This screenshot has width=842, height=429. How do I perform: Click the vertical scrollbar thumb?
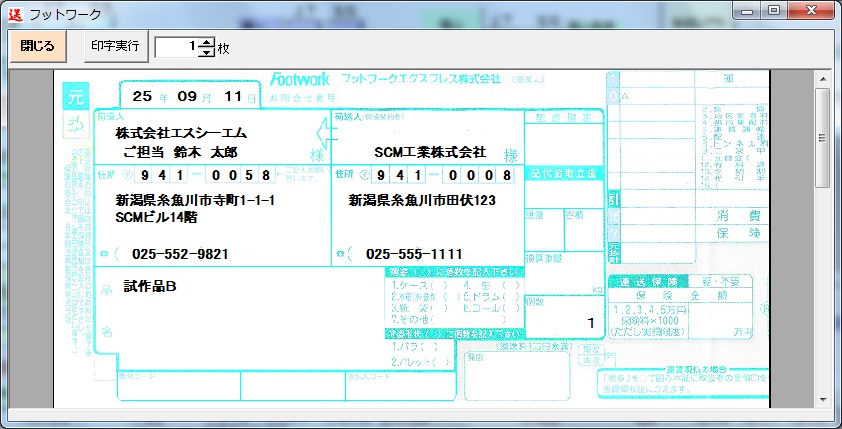point(823,138)
